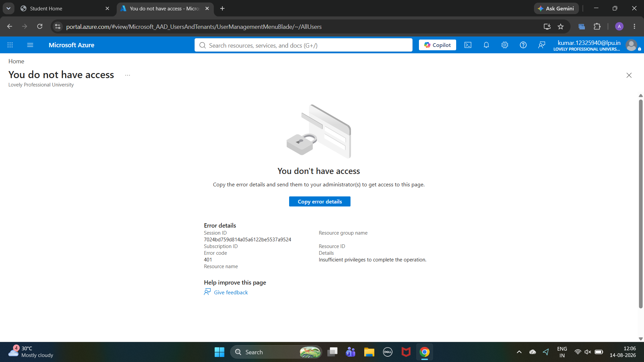Open the Azure notifications bell
Viewport: 644px width, 362px height.
486,45
